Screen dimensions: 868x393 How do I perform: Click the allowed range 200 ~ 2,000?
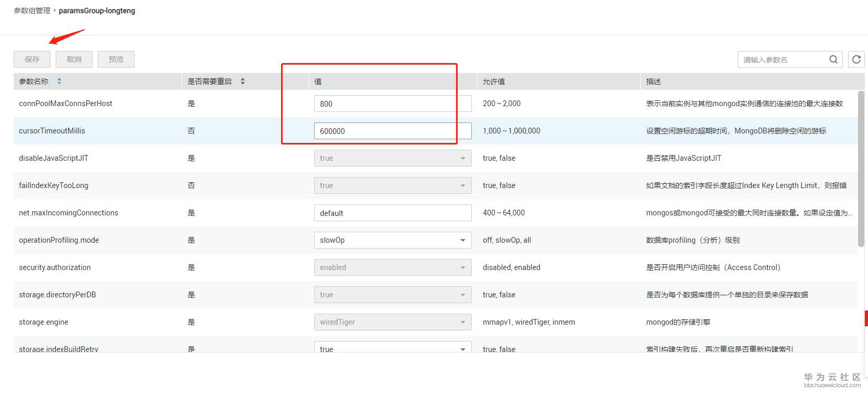coord(502,104)
